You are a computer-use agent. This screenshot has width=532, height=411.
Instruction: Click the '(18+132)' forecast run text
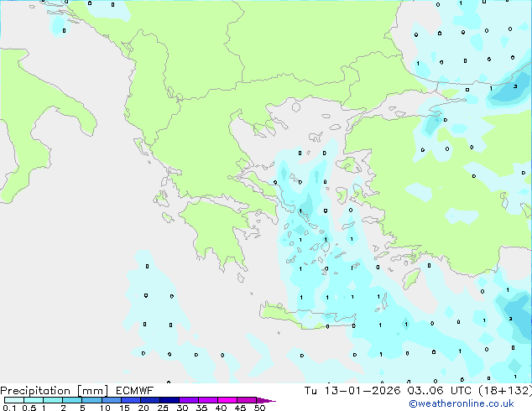click(x=505, y=391)
